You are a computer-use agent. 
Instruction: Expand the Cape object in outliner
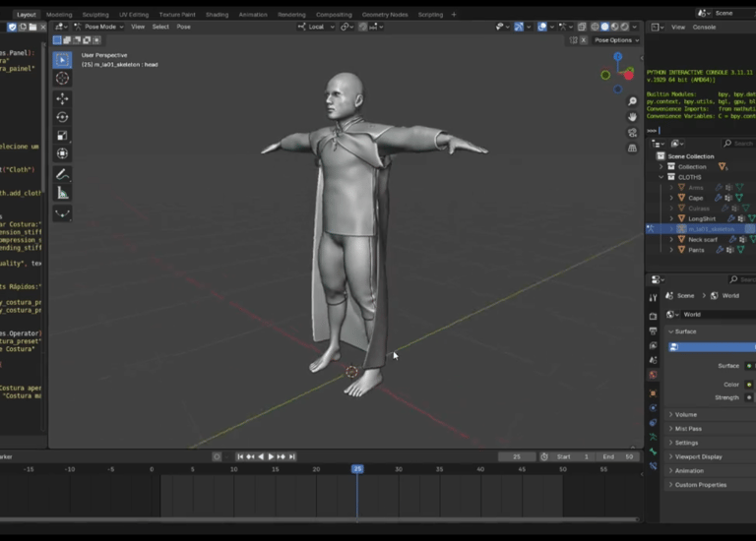(x=671, y=198)
